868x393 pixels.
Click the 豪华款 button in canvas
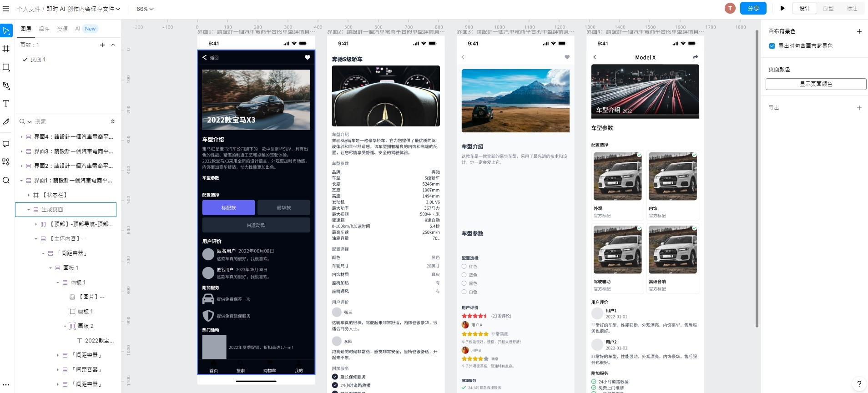pos(284,207)
